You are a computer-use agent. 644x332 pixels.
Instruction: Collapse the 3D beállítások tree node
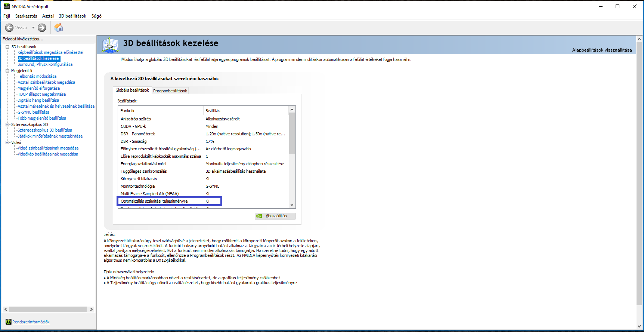(7, 47)
